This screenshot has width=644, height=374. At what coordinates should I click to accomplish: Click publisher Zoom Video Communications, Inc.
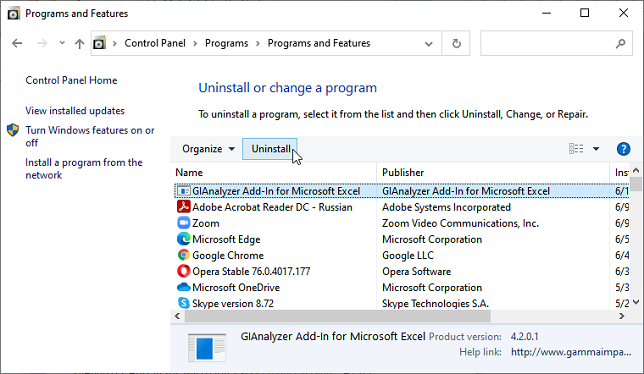[x=460, y=223]
